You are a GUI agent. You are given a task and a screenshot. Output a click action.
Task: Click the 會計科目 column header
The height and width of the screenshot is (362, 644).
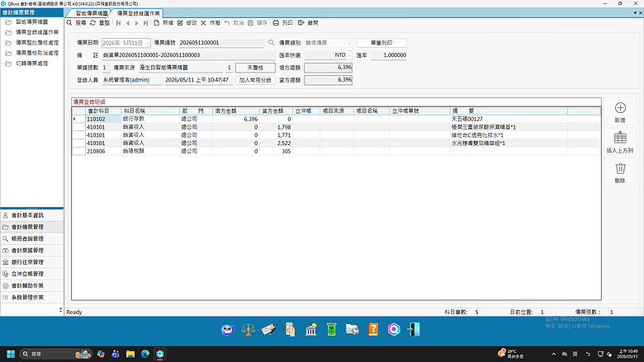[103, 111]
